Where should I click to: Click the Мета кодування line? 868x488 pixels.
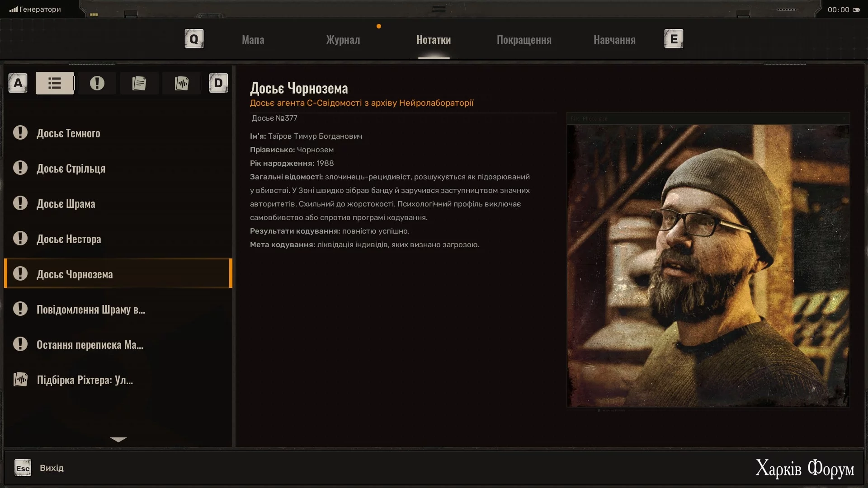point(365,244)
